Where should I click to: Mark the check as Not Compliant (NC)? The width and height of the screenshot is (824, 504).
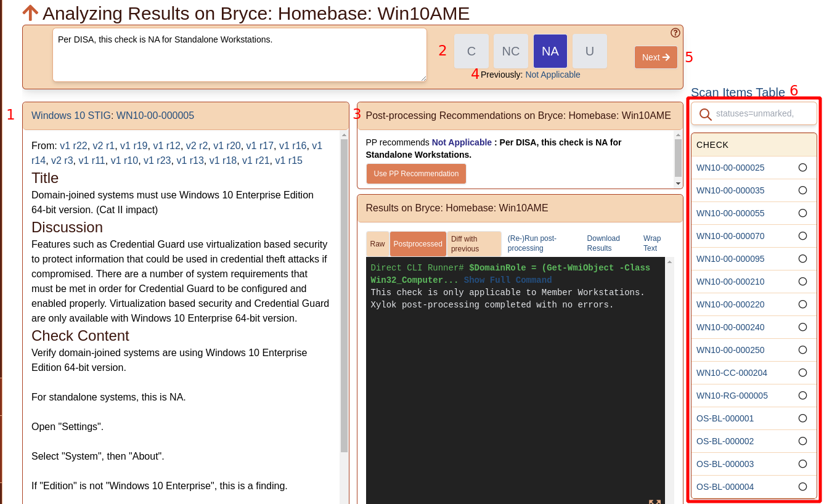point(511,51)
